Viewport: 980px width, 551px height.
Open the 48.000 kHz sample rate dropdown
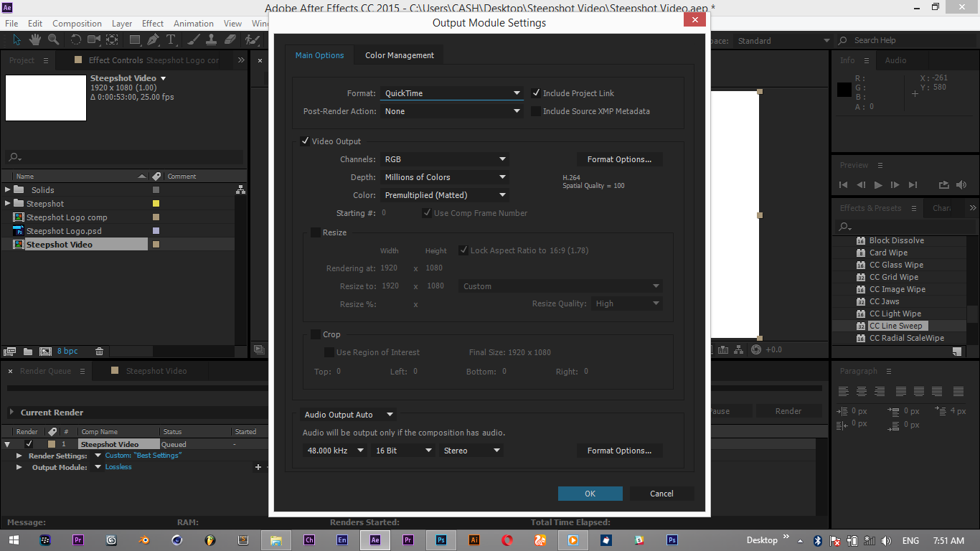(334, 451)
